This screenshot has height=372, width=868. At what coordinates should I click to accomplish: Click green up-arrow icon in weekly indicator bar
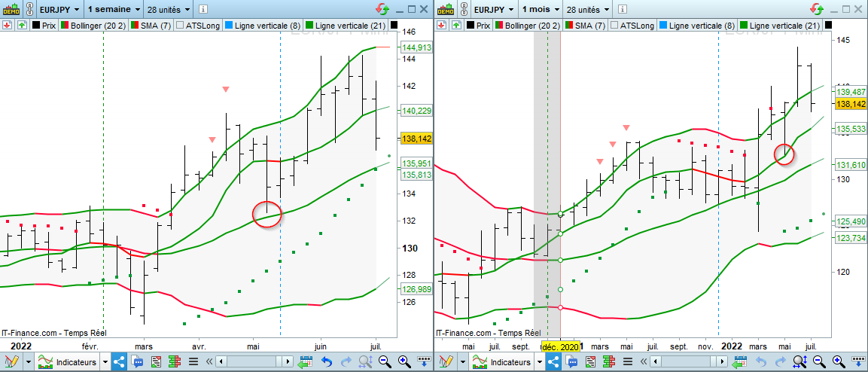click(x=21, y=25)
